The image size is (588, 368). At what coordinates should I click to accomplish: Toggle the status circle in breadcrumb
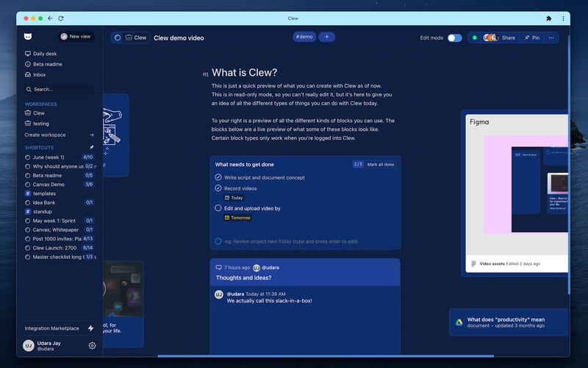(118, 38)
